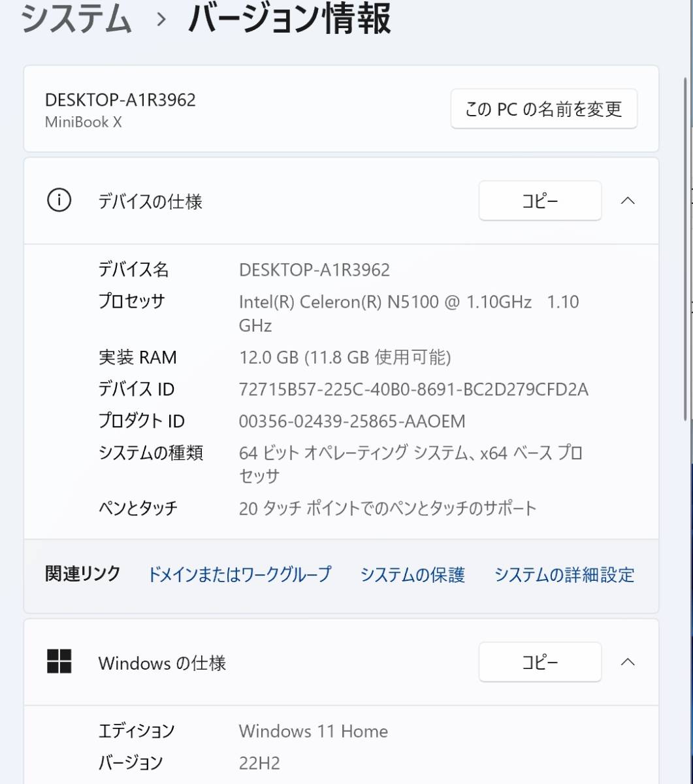Click the デバイス名 label
The image size is (693, 784).
pyautogui.click(x=133, y=269)
